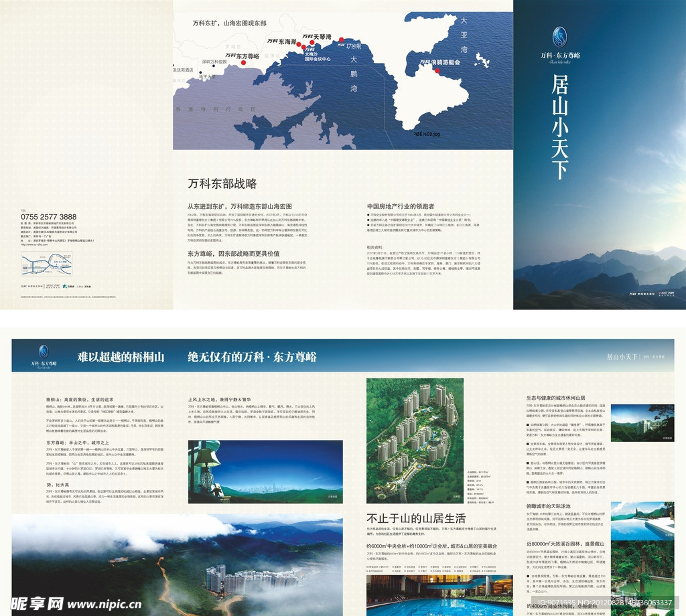Click the vertical title 居山小天下 on the cover

click(559, 127)
